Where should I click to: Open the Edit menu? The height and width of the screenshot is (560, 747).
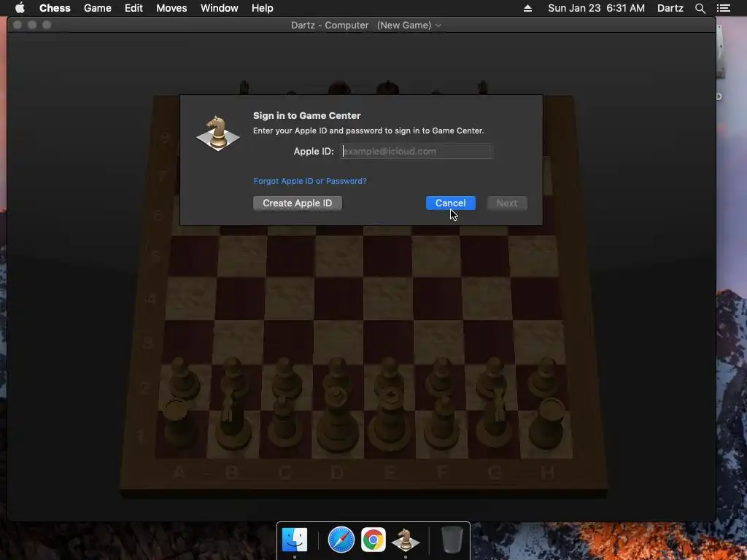133,8
